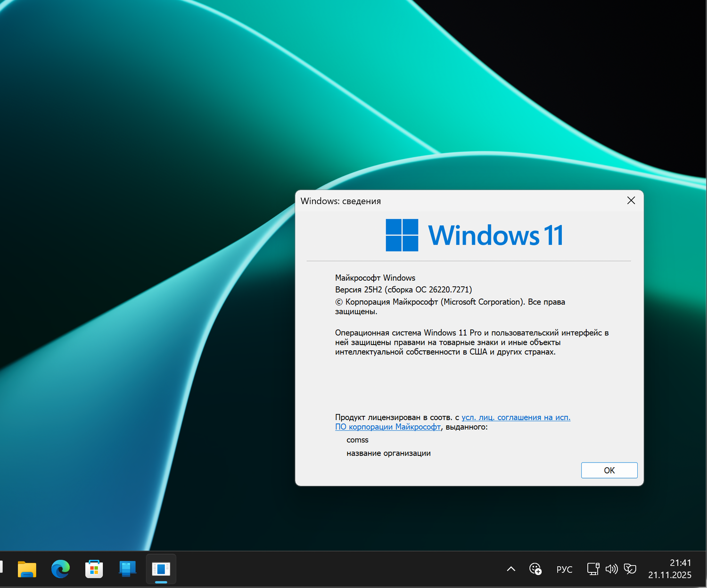Open network settings from the system tray
Image resolution: width=707 pixels, height=588 pixels.
(592, 569)
